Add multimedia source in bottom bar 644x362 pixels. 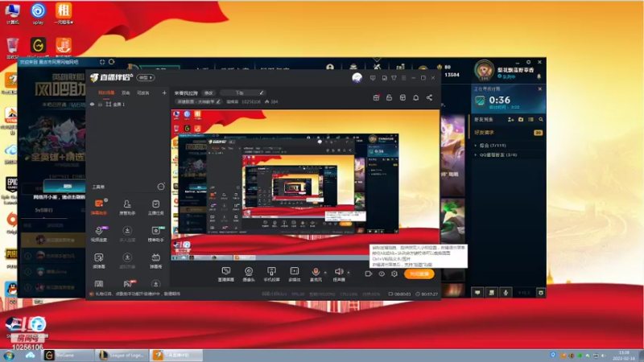(295, 274)
